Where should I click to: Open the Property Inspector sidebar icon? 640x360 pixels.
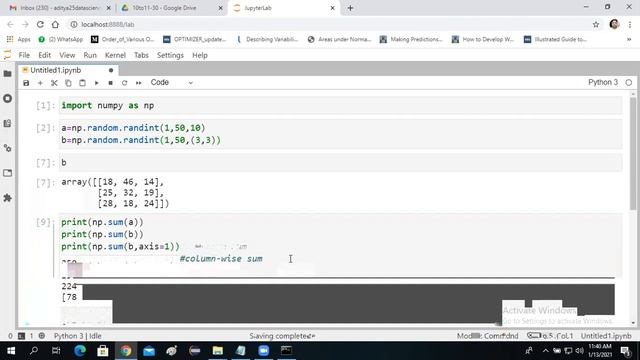click(x=7, y=148)
